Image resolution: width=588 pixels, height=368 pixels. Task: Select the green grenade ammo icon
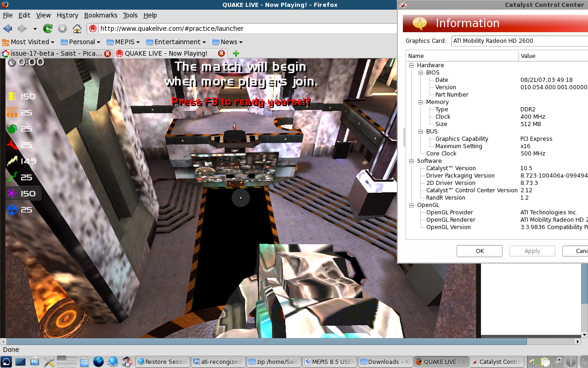coord(12,129)
